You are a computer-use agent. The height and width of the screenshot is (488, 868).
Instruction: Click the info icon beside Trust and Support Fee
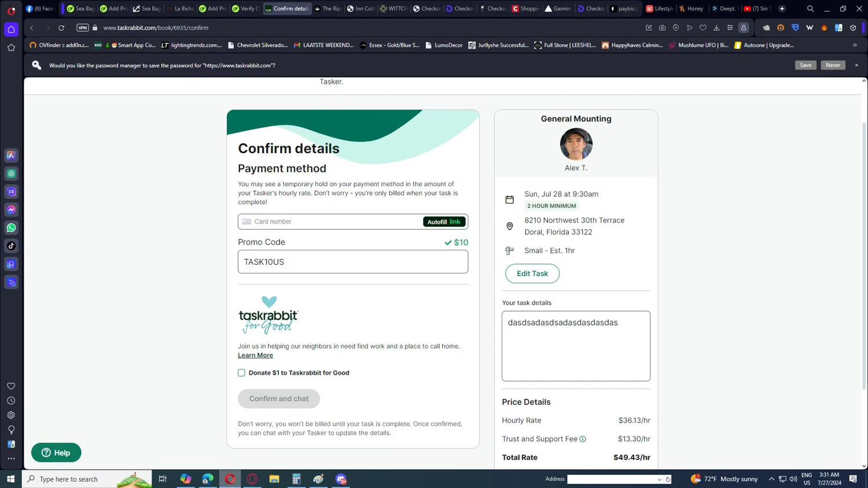[x=583, y=439]
